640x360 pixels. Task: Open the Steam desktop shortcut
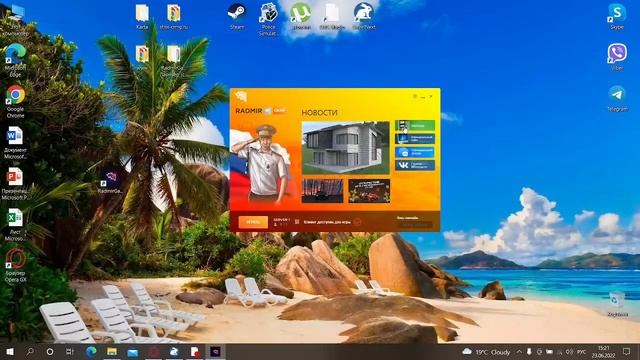coord(237,16)
